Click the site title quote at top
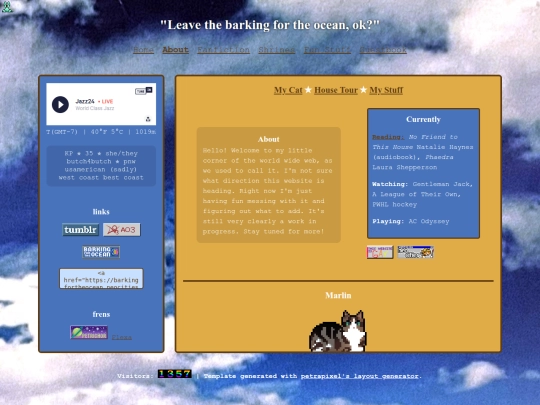540x405 pixels. (270, 25)
